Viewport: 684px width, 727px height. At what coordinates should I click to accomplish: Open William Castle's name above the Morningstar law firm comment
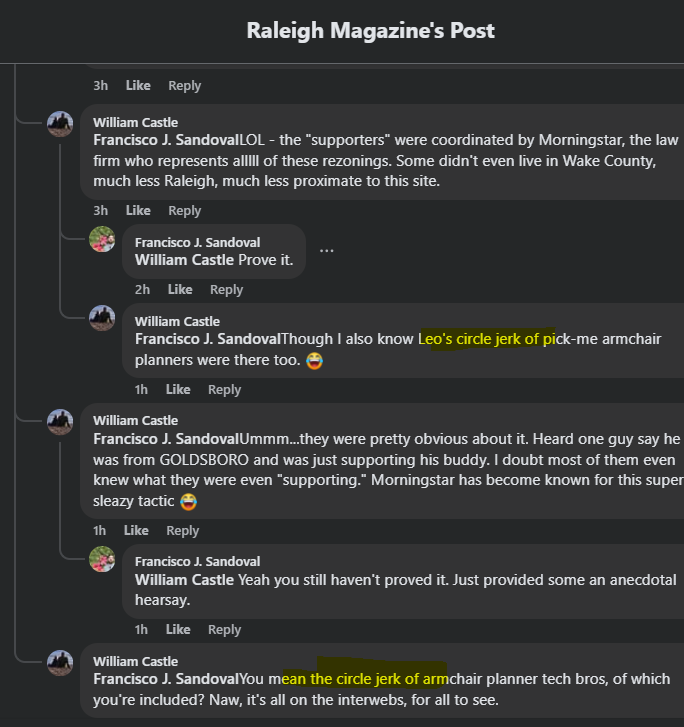tap(135, 122)
